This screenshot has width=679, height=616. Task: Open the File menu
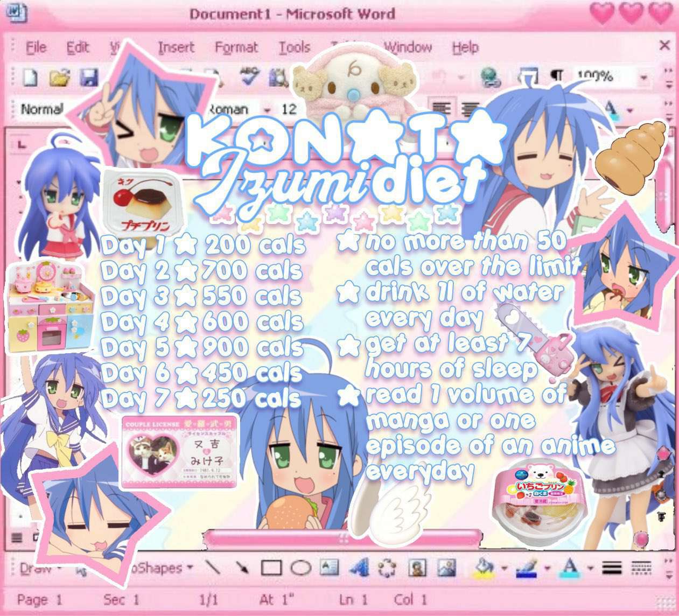click(x=36, y=47)
